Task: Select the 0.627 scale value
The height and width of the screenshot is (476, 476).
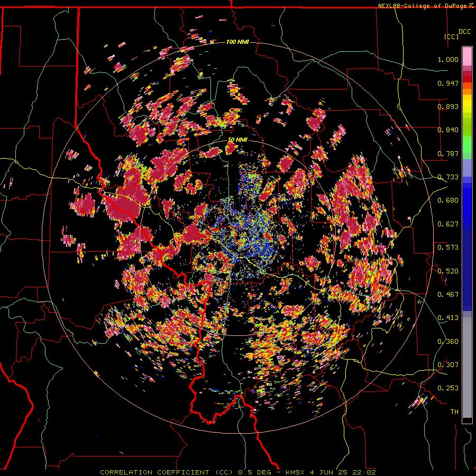Action: [x=448, y=224]
